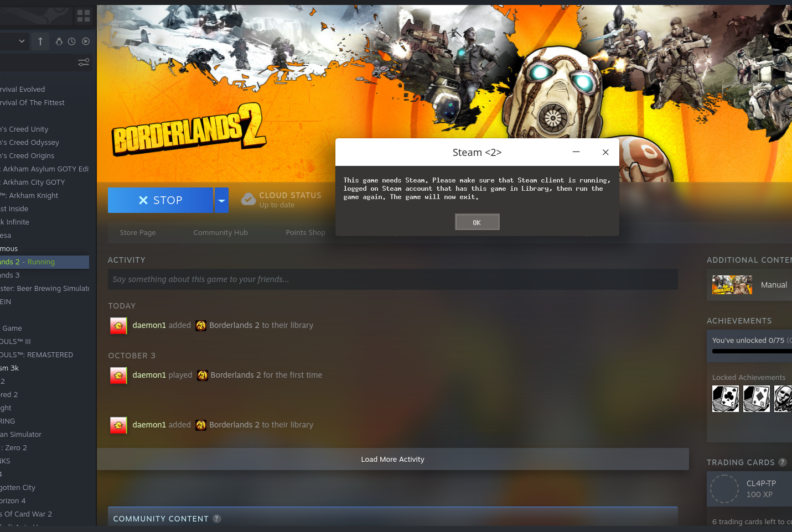Select the 'Creed Odyssey' library entry
The image size is (792, 532).
44,142
